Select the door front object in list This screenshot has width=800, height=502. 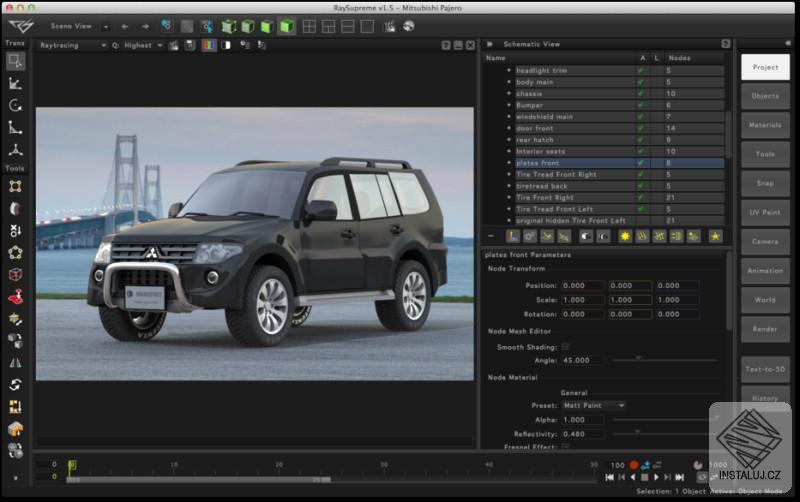[x=534, y=128]
